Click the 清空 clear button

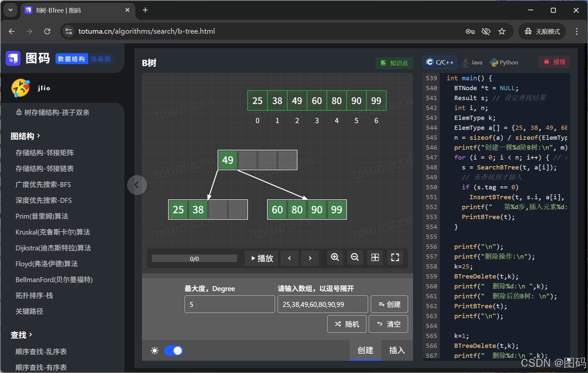point(388,324)
